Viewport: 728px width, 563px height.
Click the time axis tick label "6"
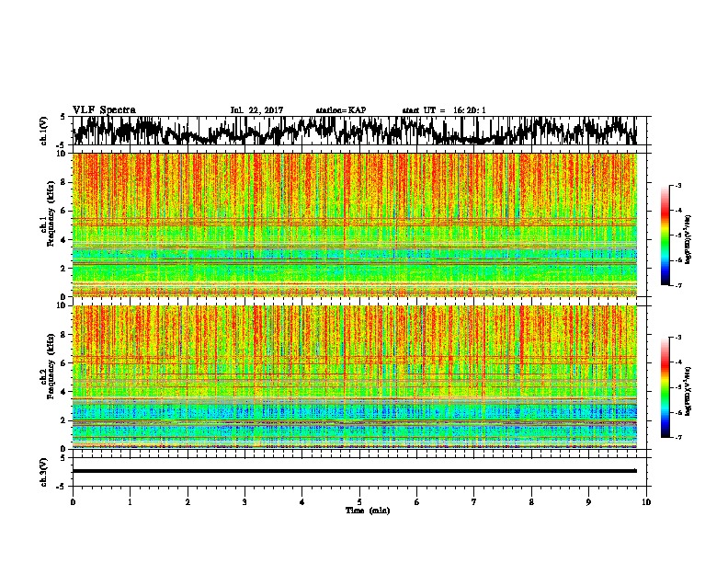pyautogui.click(x=417, y=502)
